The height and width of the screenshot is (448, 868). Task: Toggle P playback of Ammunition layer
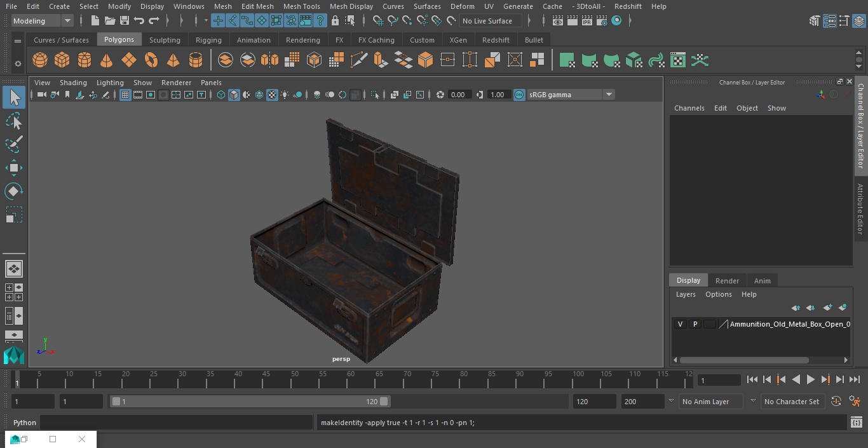click(x=695, y=324)
